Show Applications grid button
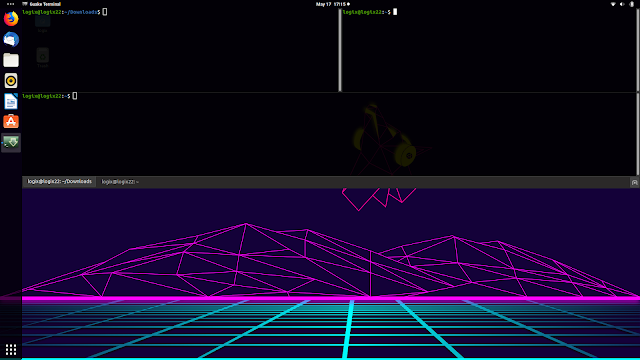Image resolution: width=640 pixels, height=360 pixels. 11,349
